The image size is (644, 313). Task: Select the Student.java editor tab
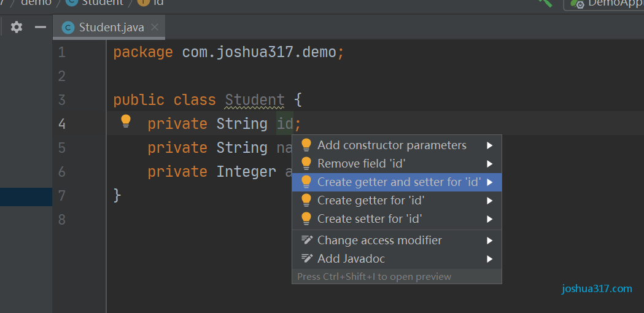click(109, 28)
